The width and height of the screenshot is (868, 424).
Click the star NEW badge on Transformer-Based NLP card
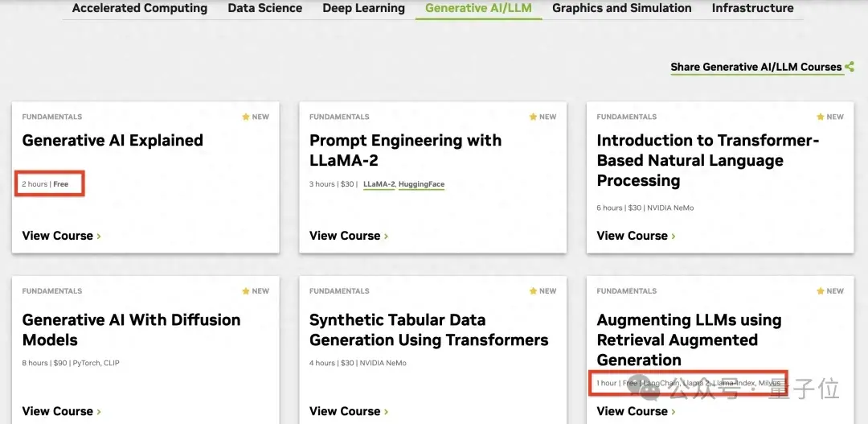[830, 117]
